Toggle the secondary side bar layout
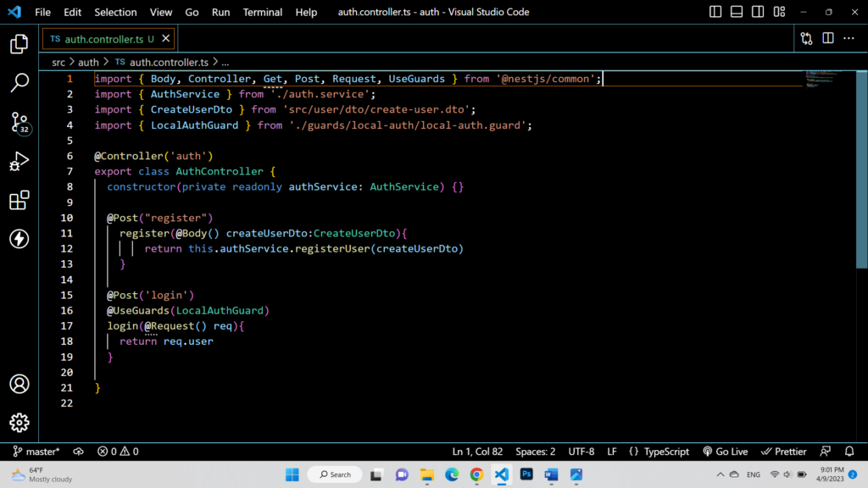Image resolution: width=868 pixels, height=488 pixels. (758, 12)
